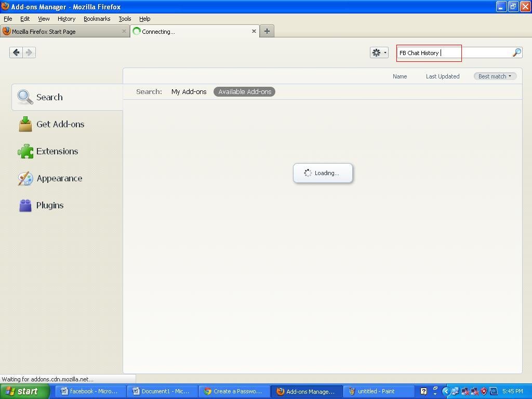The width and height of the screenshot is (532, 399).
Task: Select the Available Add-ons filter
Action: [x=245, y=91]
